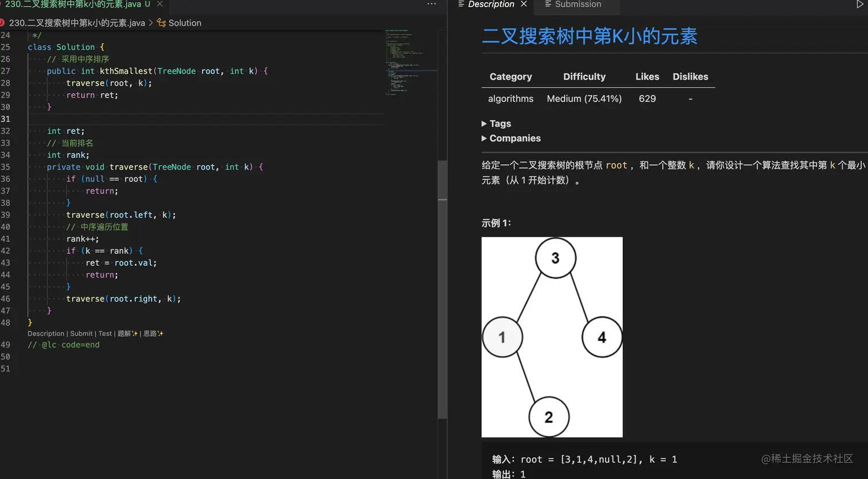Click line number 48 in the gutter
The image size is (868, 479).
5,323
